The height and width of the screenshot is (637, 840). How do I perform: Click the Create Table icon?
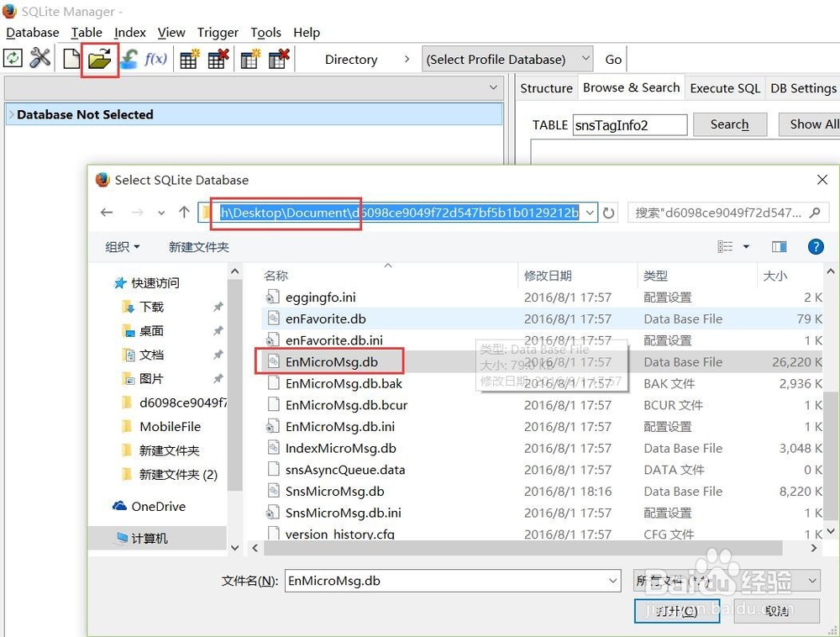(189, 59)
